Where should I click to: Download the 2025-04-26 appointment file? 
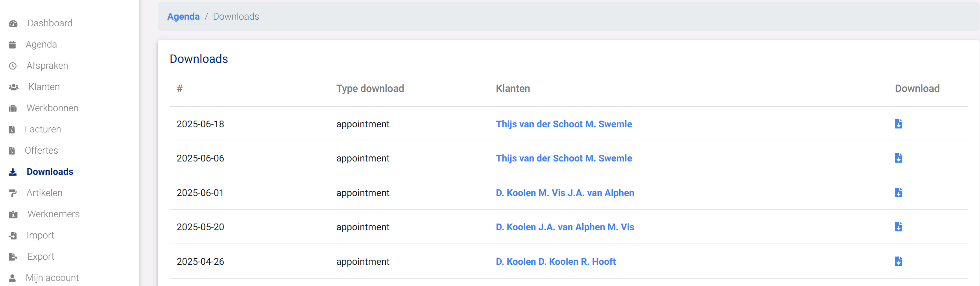click(x=899, y=261)
